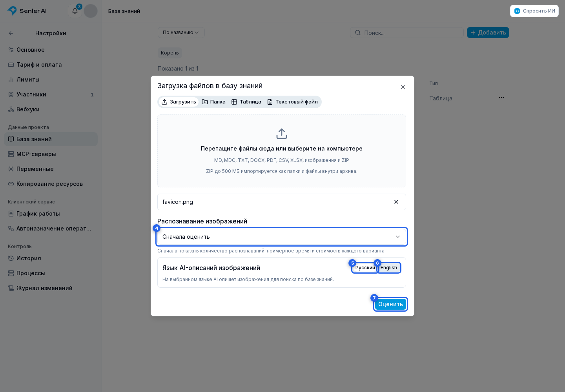Open Журнал изменений
This screenshot has width=565, height=392.
tap(51, 288)
